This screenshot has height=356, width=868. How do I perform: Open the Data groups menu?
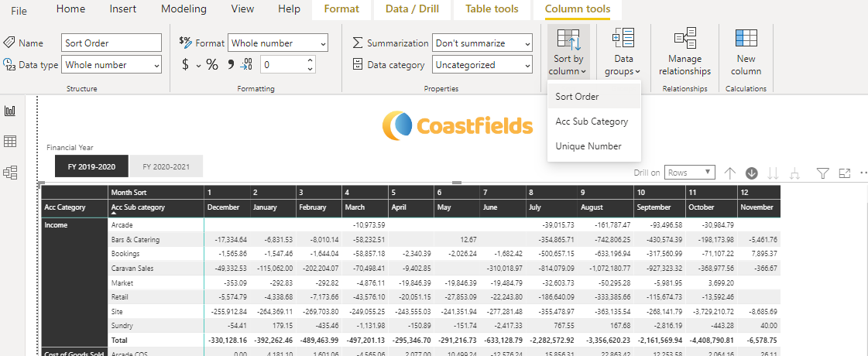coord(623,53)
